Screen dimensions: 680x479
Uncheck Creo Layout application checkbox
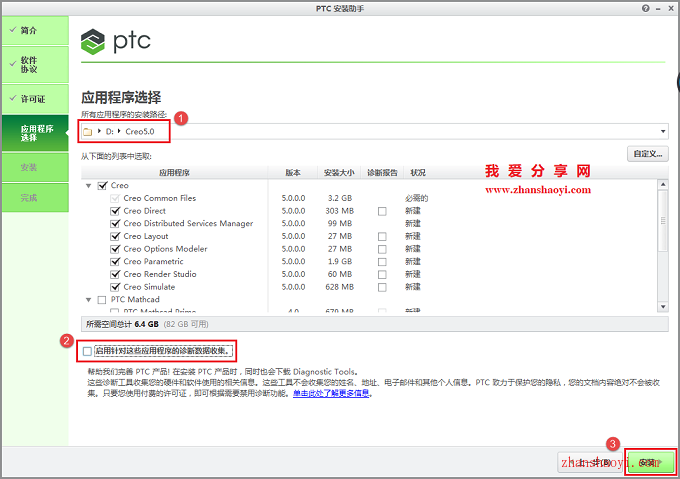pyautogui.click(x=115, y=236)
